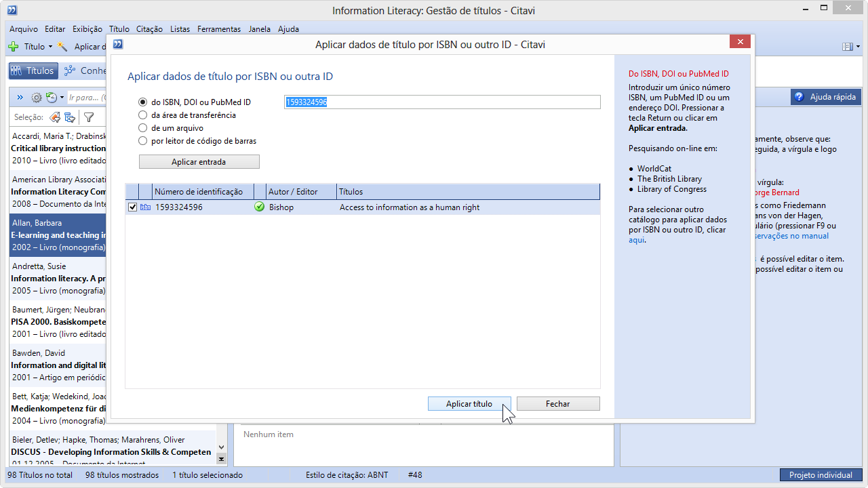Screen dimensions: 868x488
Task: Click the Conhecimento network icon
Action: coord(70,70)
